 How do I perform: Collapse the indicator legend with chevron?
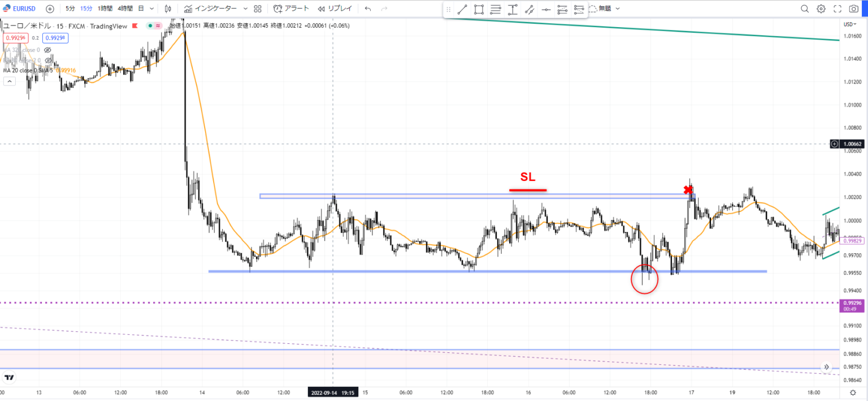tap(9, 81)
